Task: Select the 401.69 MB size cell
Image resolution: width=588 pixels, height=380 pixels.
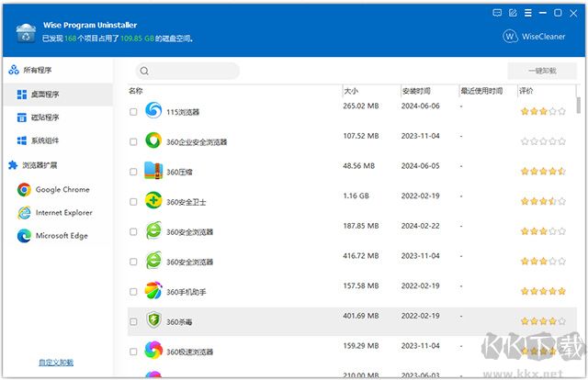Action: 361,316
